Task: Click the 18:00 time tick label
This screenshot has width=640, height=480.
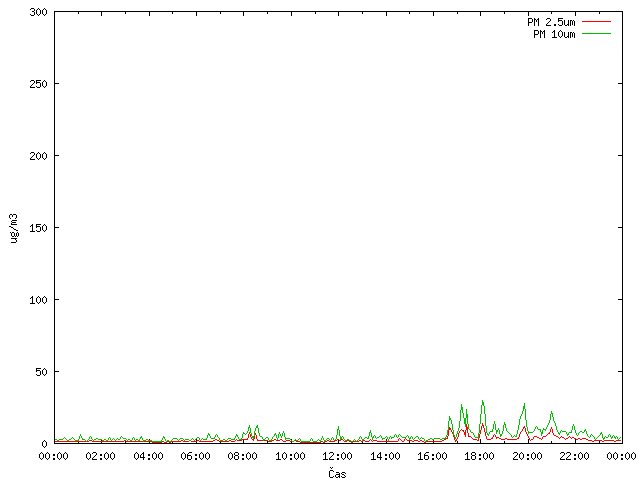Action: click(x=480, y=456)
